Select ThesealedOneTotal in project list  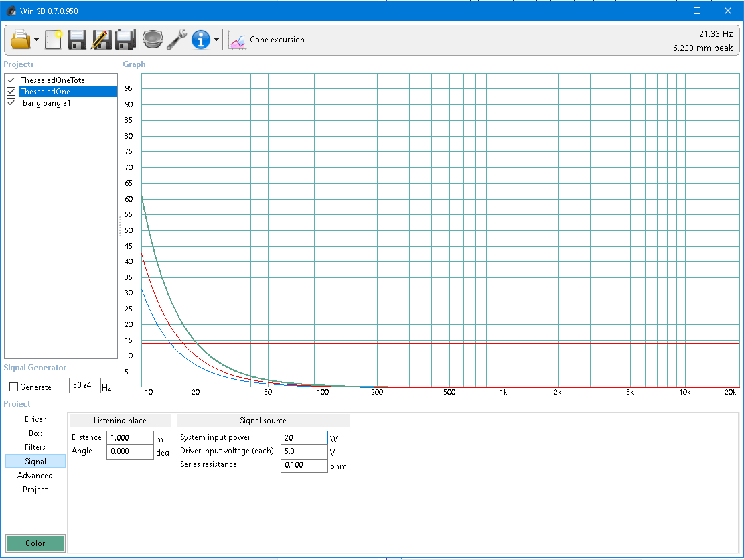54,80
